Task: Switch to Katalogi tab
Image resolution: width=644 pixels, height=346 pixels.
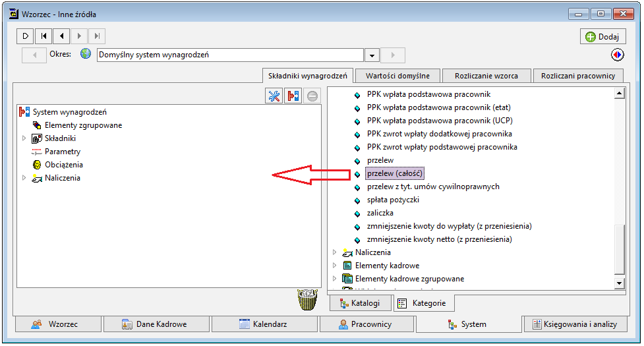Action: (x=360, y=303)
